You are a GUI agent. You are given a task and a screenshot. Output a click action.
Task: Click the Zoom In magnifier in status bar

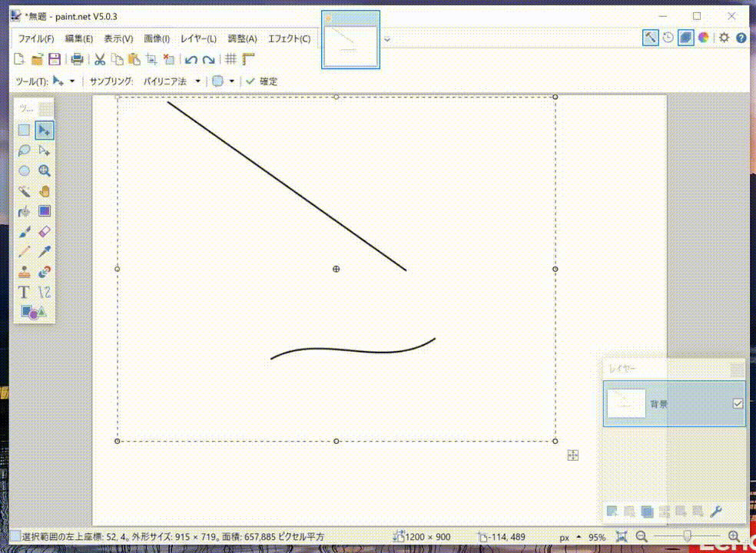[734, 536]
